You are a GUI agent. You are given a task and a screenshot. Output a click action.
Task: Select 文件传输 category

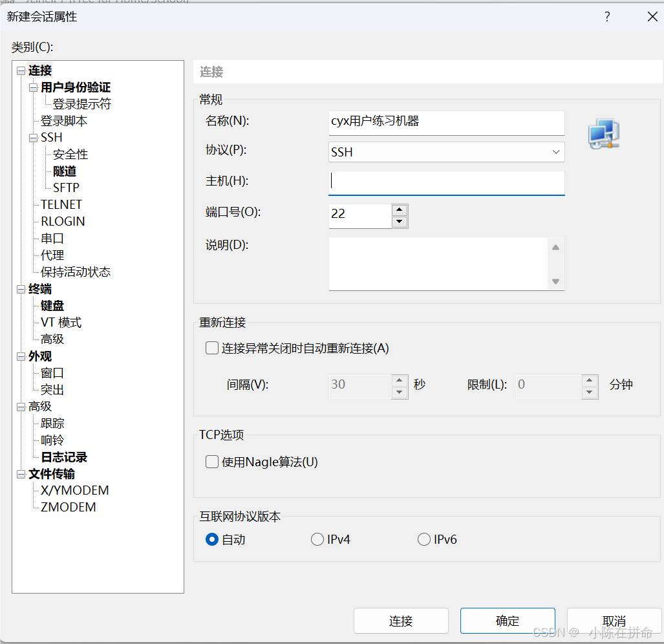pyautogui.click(x=52, y=474)
